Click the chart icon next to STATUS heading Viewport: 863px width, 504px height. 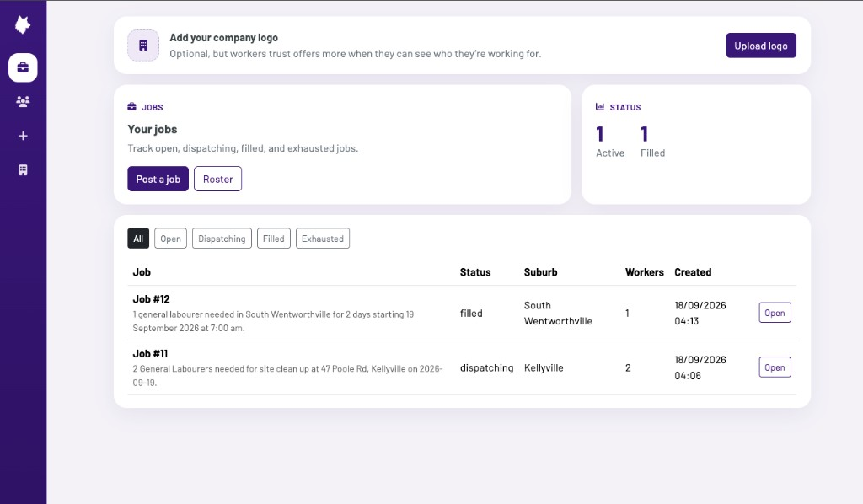click(x=600, y=107)
